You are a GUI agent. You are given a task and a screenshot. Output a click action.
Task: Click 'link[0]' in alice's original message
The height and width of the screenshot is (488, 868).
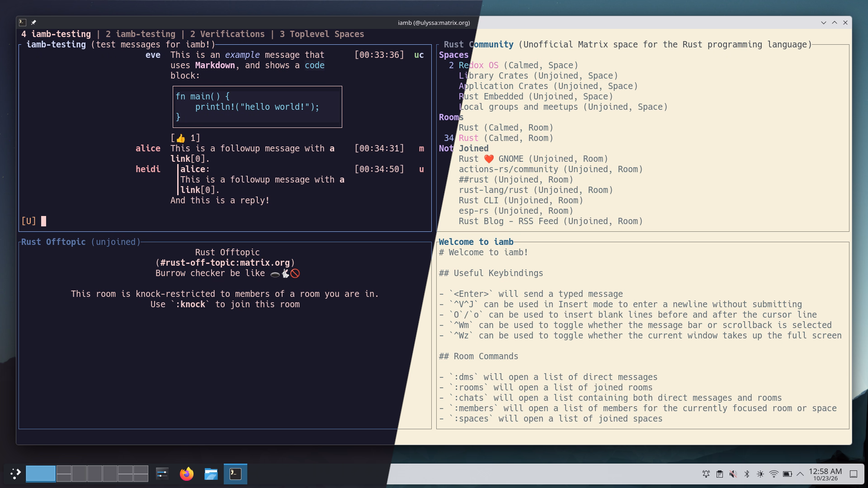[190, 159]
